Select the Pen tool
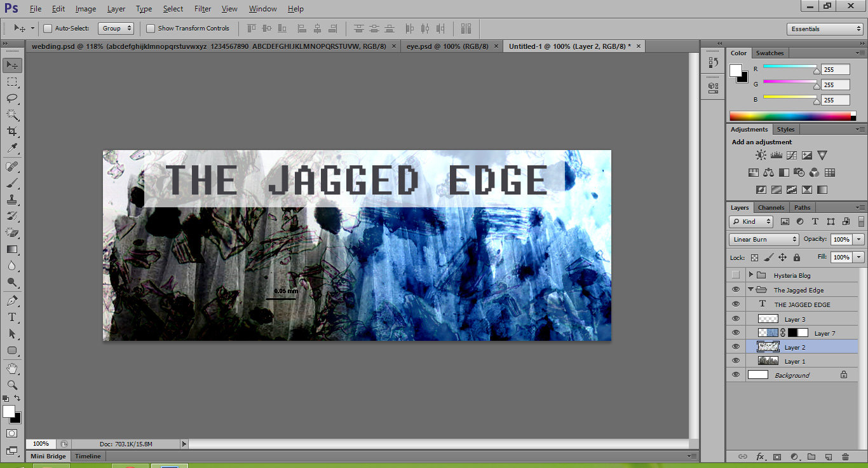This screenshot has width=868, height=468. pyautogui.click(x=12, y=301)
